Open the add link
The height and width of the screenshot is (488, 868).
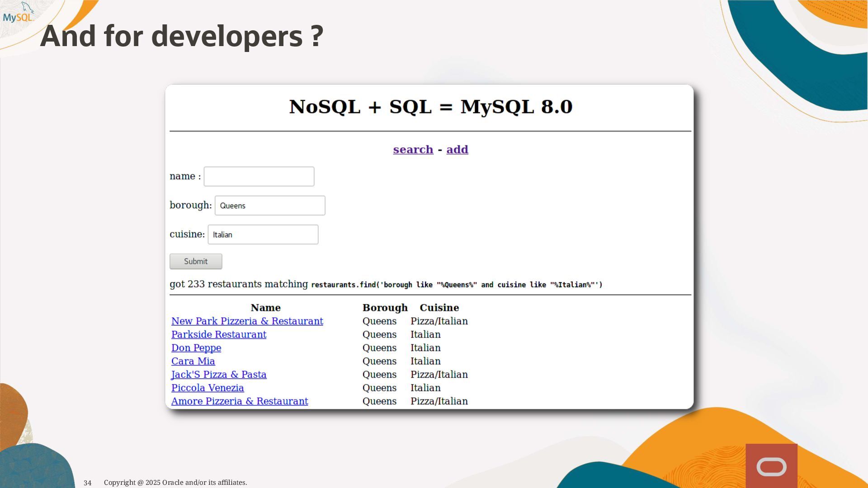[457, 150]
